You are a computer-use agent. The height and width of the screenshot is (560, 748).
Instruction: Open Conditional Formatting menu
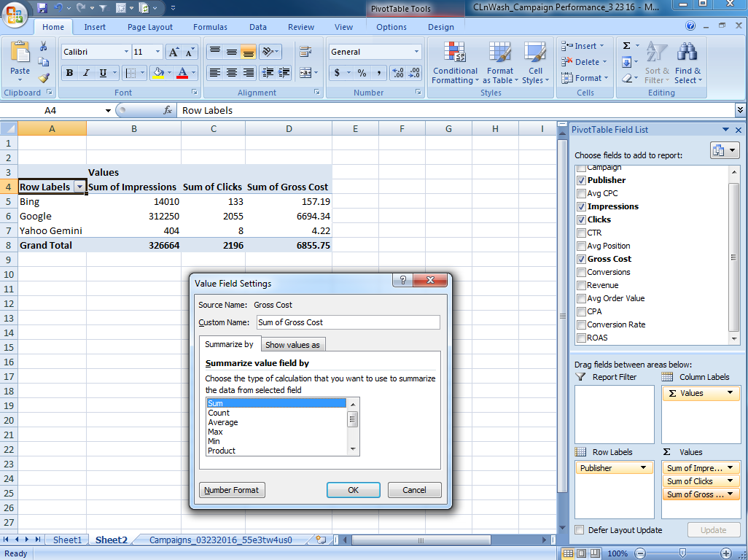(x=455, y=63)
